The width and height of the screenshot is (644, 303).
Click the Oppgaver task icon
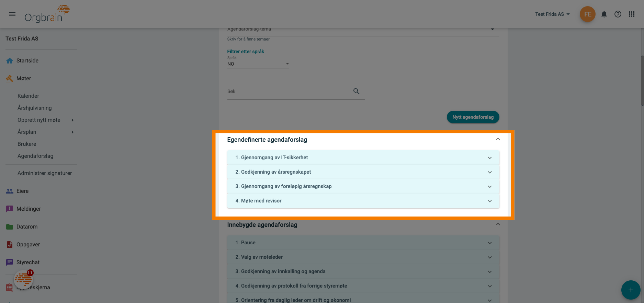(10, 245)
